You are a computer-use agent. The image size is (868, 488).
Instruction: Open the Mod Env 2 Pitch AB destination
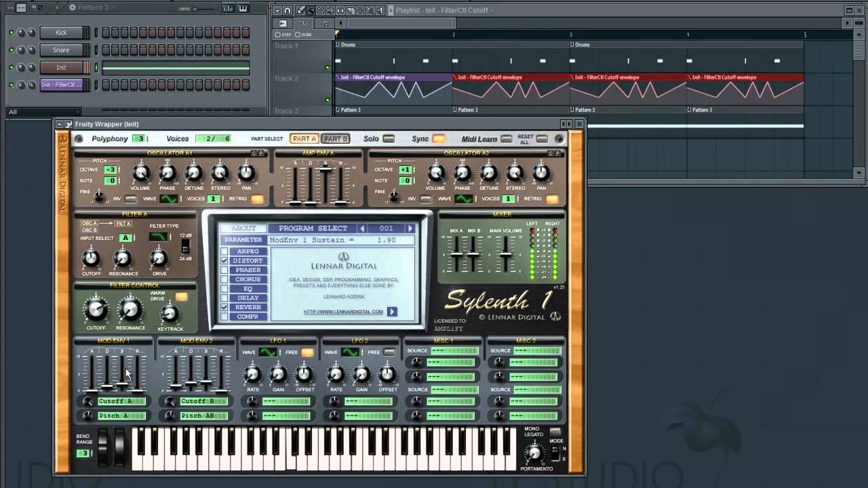(x=204, y=415)
